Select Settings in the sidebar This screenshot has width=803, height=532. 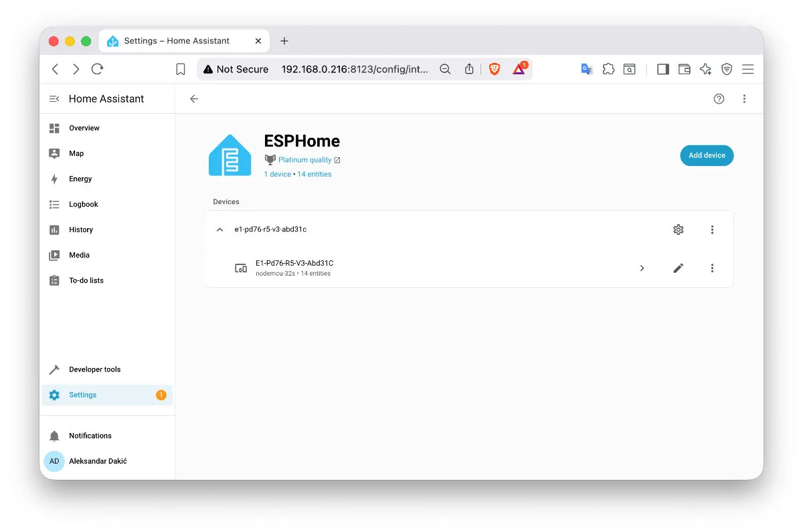(107, 395)
